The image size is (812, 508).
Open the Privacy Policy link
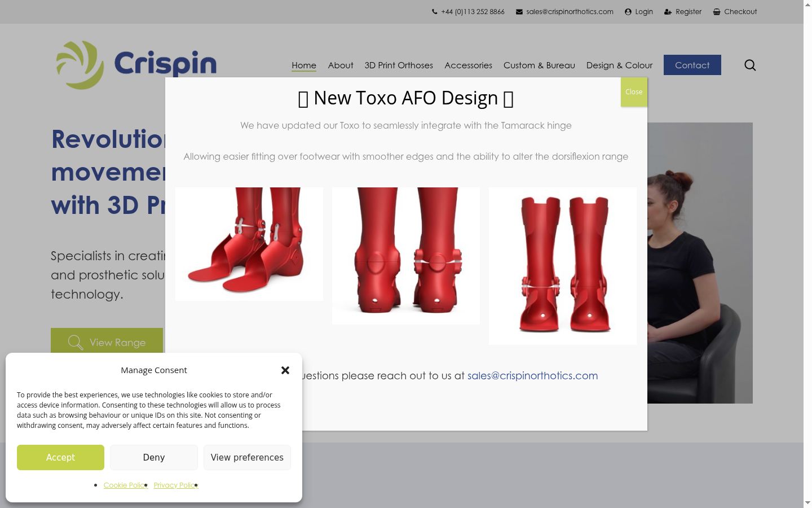[176, 485]
